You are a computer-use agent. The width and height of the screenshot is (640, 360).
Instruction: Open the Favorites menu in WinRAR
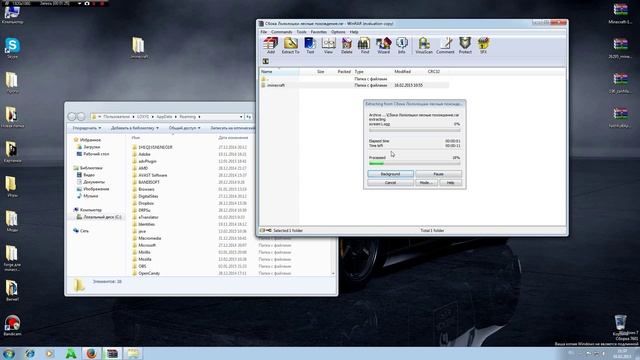[x=319, y=32]
